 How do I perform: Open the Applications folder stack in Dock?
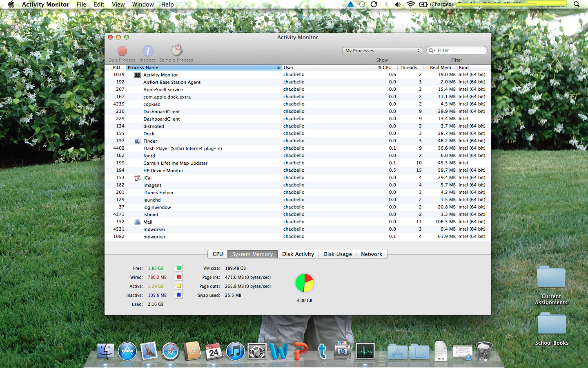(x=397, y=352)
